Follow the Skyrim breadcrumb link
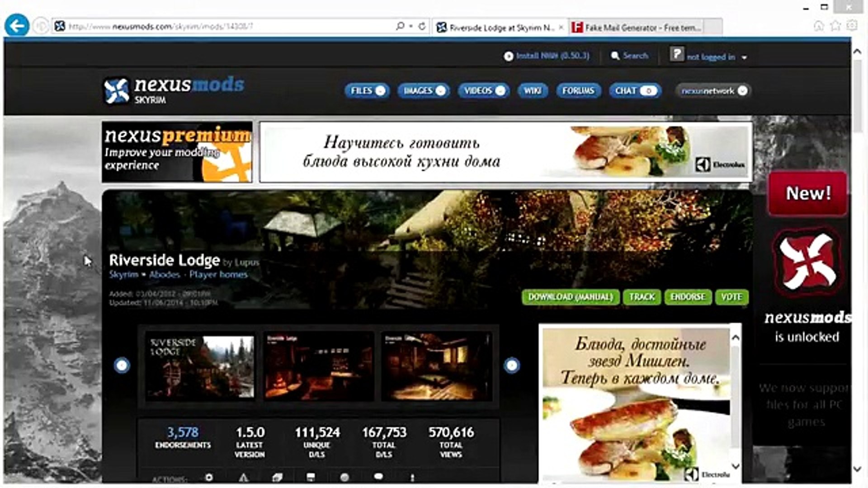This screenshot has height=488, width=868. pos(124,274)
